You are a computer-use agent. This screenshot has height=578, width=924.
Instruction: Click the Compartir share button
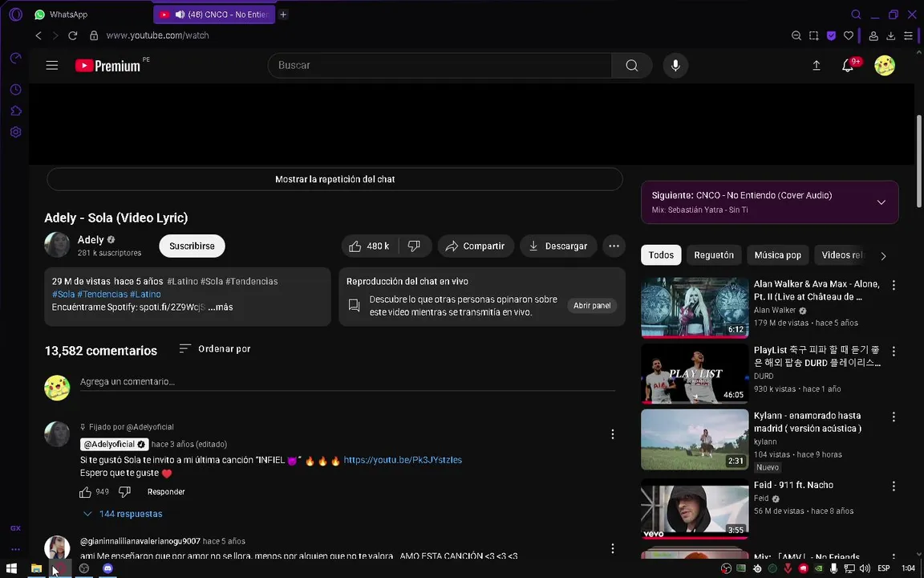(x=476, y=246)
